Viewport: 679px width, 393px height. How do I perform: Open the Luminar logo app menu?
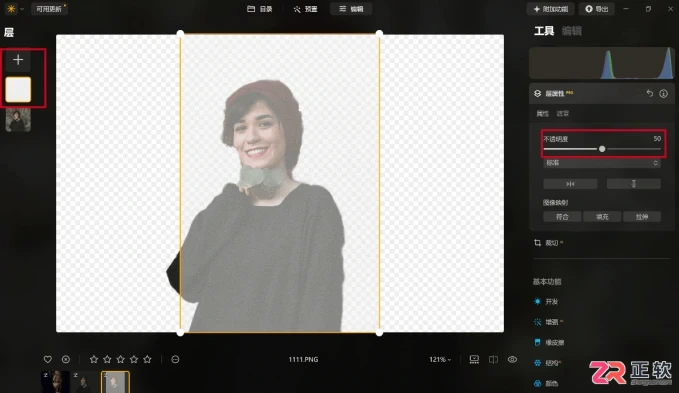point(11,9)
